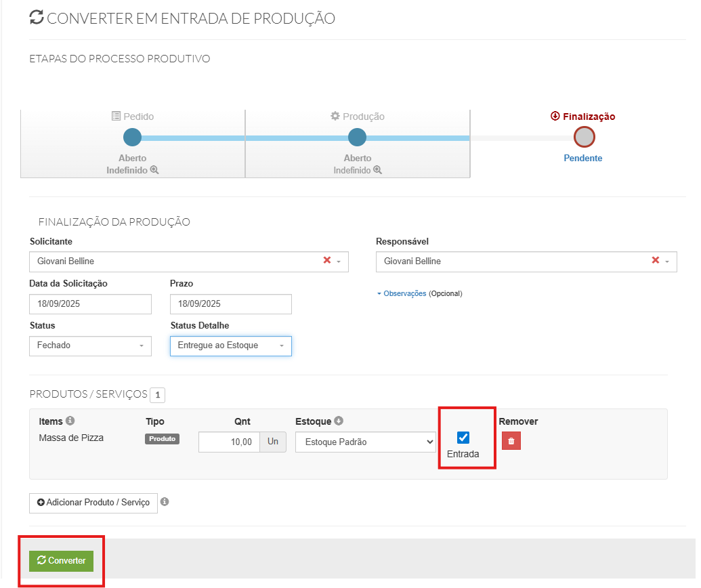Click info icon beside Adicionar Produto button

coord(165,503)
